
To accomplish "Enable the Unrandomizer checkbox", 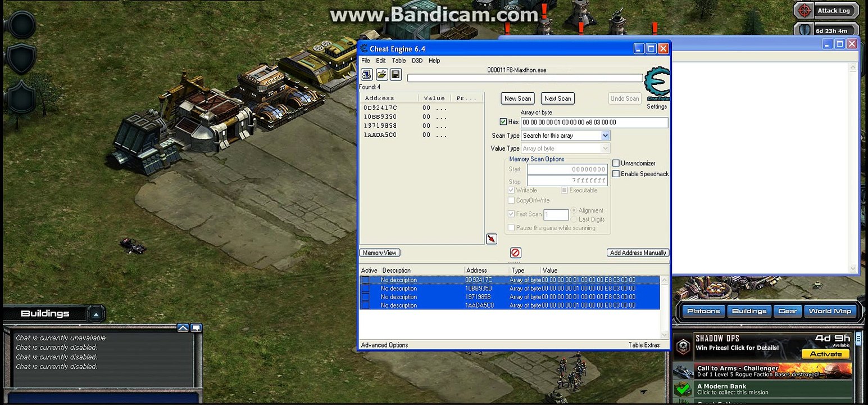I will click(x=616, y=163).
